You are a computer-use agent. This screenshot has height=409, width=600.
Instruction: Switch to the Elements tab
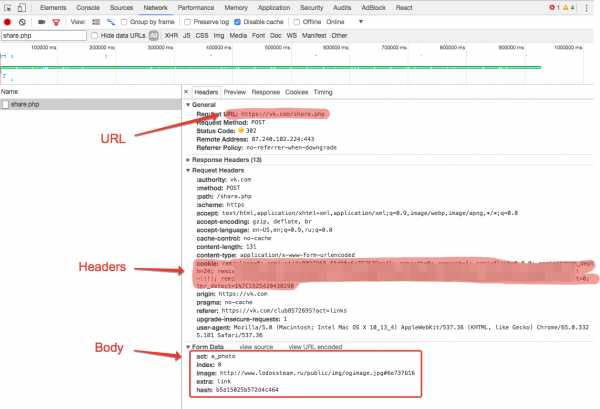[53, 8]
